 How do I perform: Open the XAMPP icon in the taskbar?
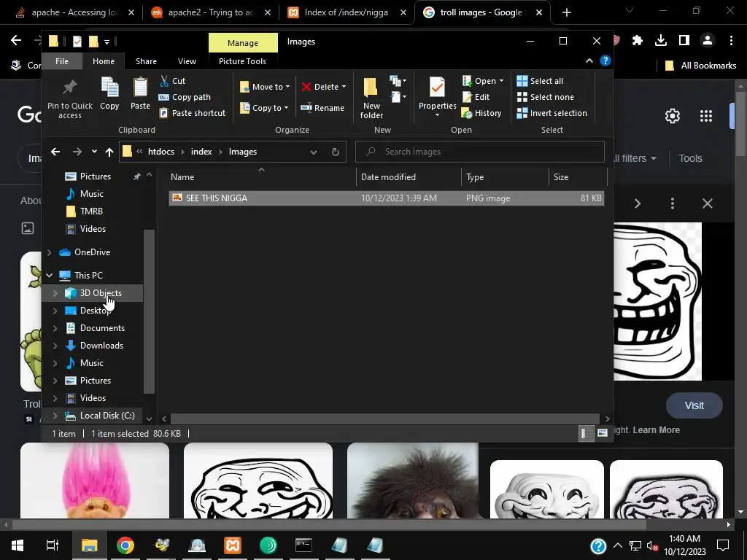click(x=233, y=545)
